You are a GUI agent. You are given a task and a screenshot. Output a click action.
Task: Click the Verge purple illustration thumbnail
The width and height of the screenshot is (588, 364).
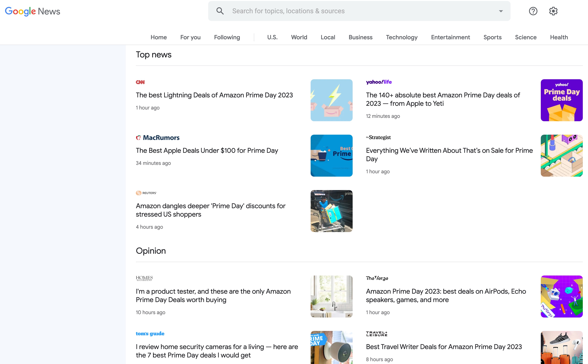tap(561, 296)
